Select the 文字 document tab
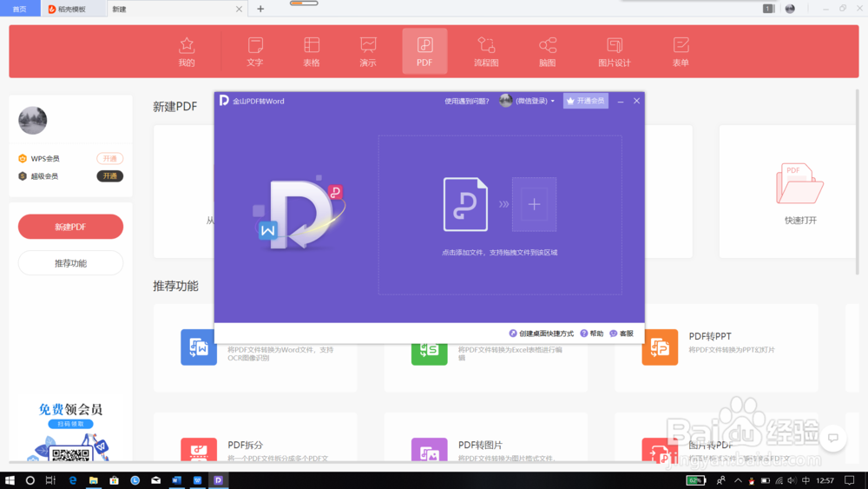The height and width of the screenshot is (489, 868). (255, 51)
